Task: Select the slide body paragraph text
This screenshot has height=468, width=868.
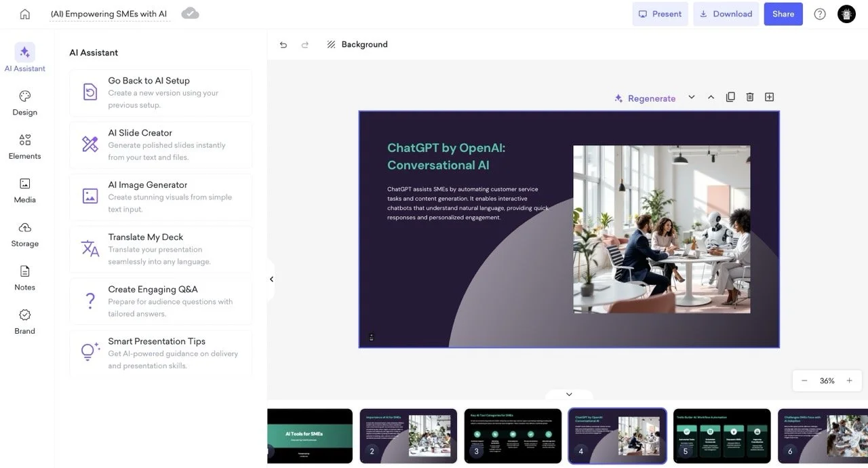Action: click(469, 203)
